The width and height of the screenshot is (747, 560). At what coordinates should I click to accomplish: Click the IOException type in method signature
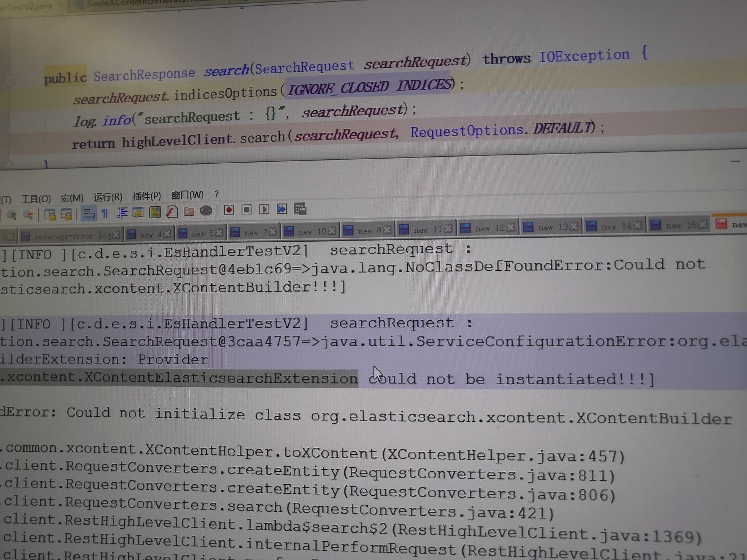click(x=584, y=56)
